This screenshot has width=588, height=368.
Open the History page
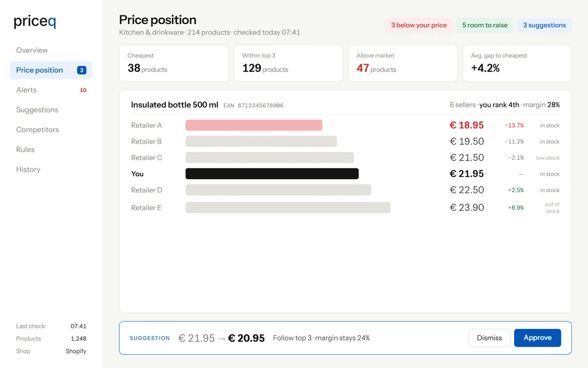(x=51, y=170)
